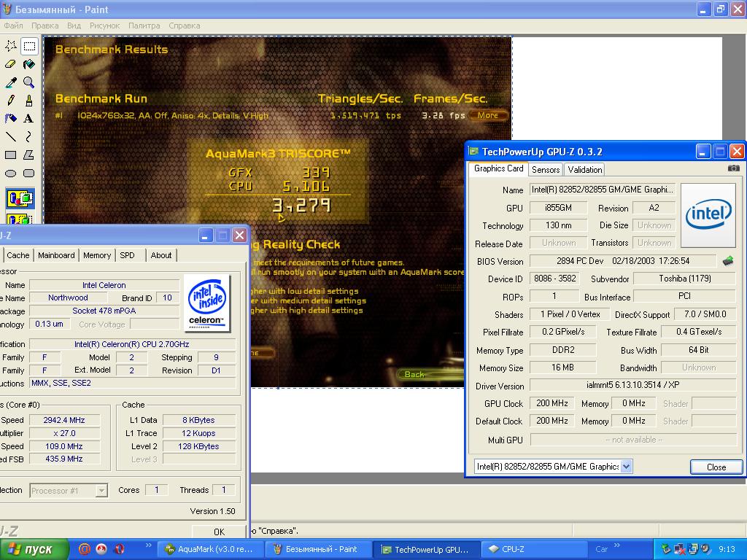Open the Mainboard tab in CPU-Z
The width and height of the screenshot is (747, 560).
click(x=56, y=255)
